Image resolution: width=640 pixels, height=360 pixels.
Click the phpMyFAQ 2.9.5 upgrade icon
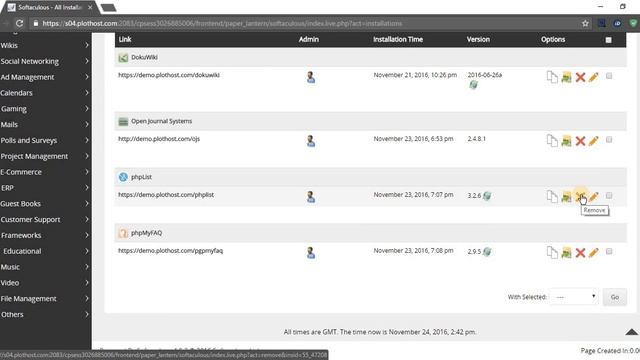[x=487, y=252]
